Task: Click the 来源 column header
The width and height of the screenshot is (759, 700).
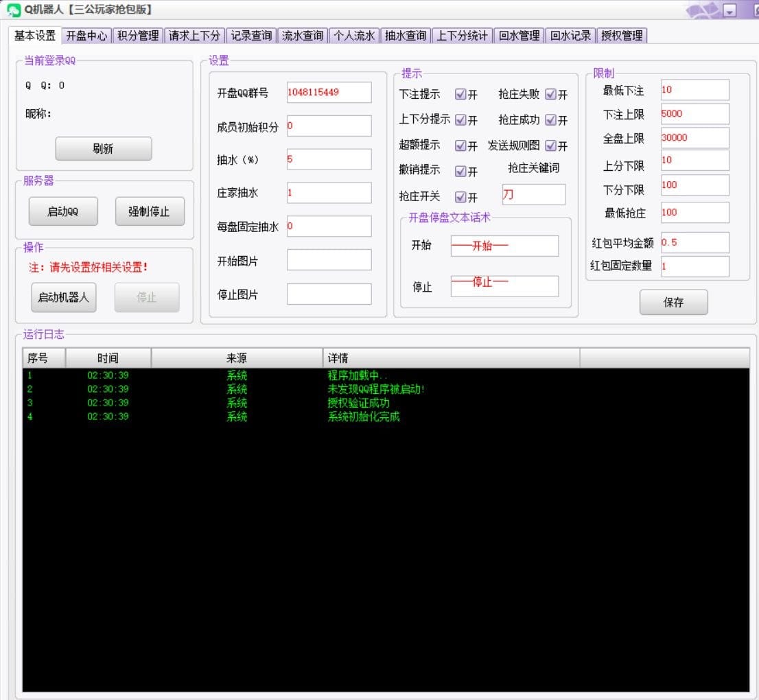Action: coord(237,358)
